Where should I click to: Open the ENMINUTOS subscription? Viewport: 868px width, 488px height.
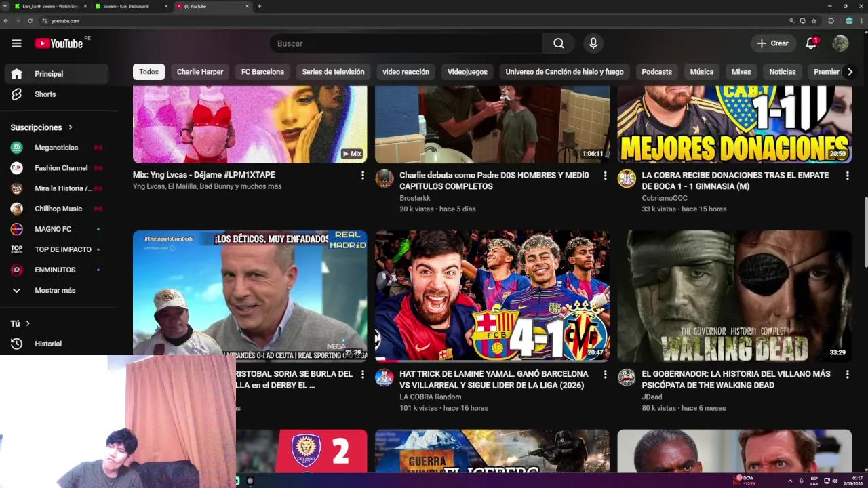56,270
